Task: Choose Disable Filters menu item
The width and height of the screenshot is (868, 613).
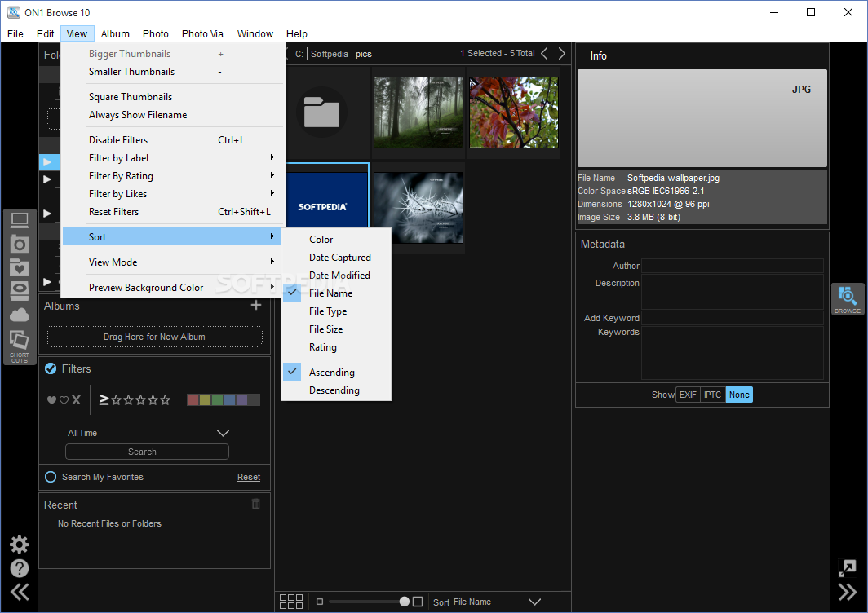Action: click(173, 140)
